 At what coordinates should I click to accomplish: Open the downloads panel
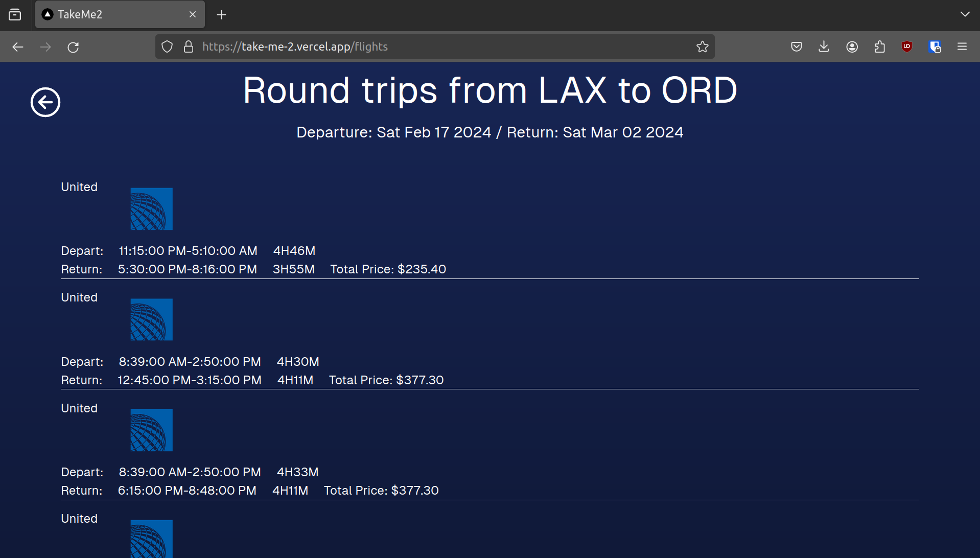(824, 47)
